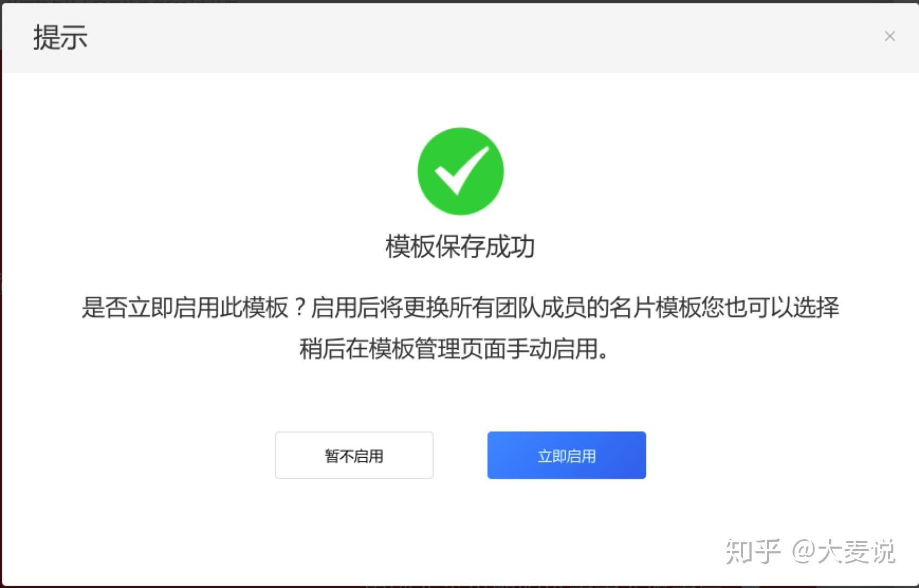Click the 您也可以选择 phrase
The image size is (919, 588).
[x=770, y=307]
